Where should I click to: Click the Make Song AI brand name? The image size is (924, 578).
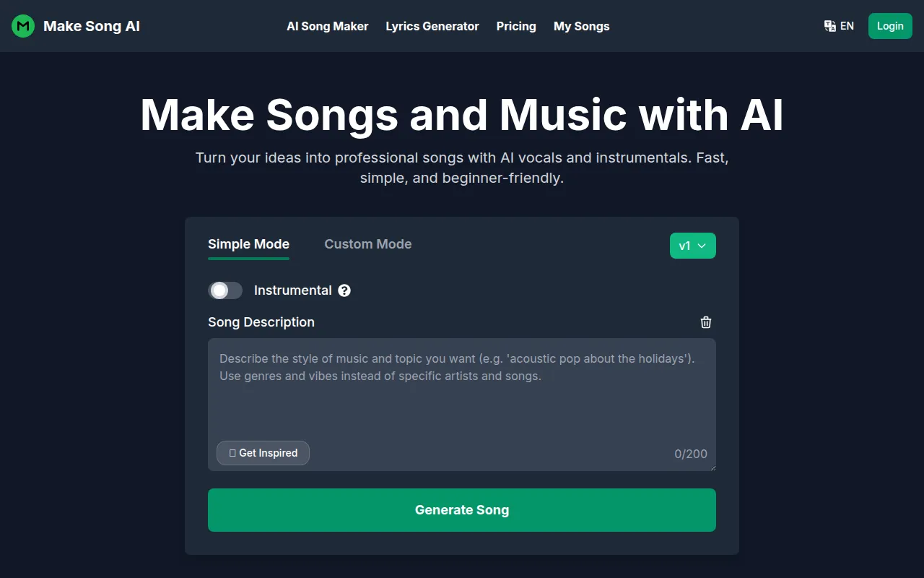pos(92,26)
